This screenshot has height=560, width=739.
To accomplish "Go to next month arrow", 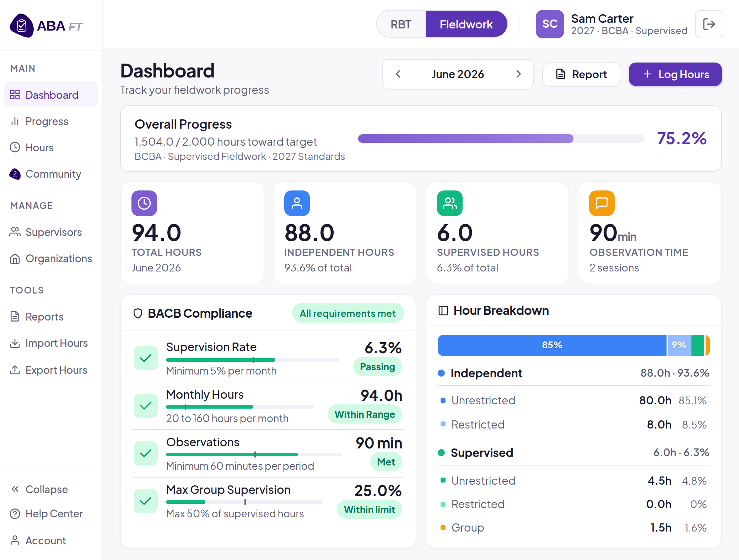I will (518, 74).
